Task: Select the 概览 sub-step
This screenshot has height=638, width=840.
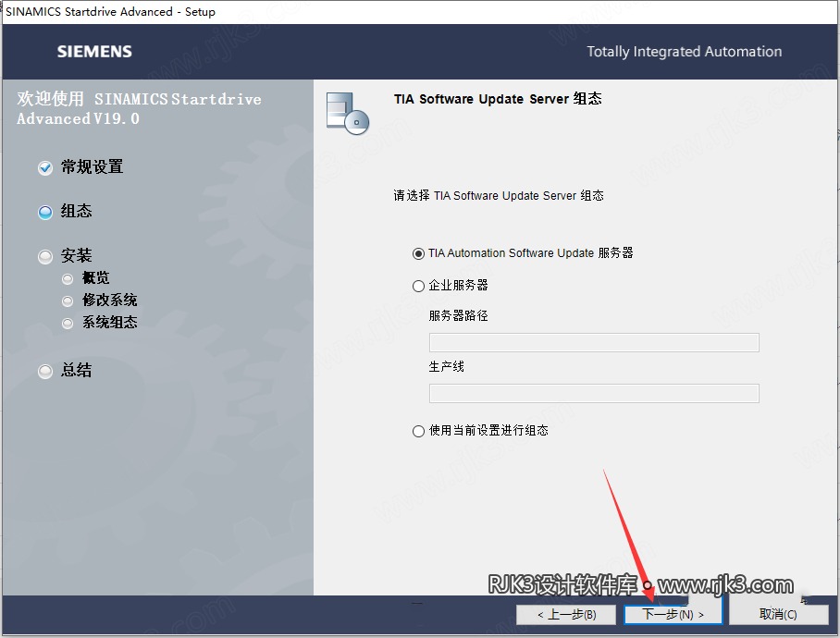Action: click(96, 277)
